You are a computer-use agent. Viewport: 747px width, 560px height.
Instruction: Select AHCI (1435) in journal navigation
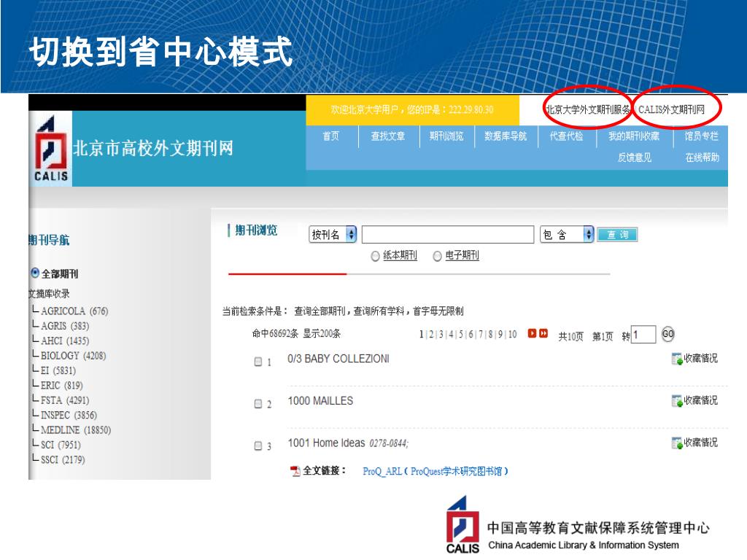pos(65,341)
